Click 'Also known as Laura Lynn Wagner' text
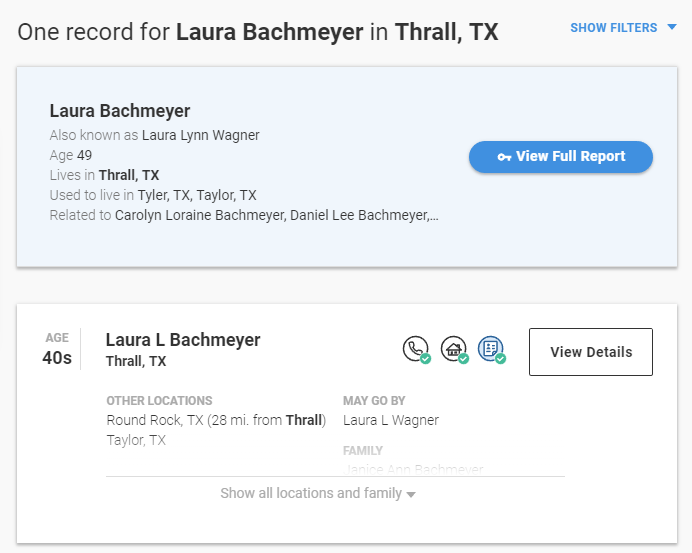692x553 pixels. point(154,135)
